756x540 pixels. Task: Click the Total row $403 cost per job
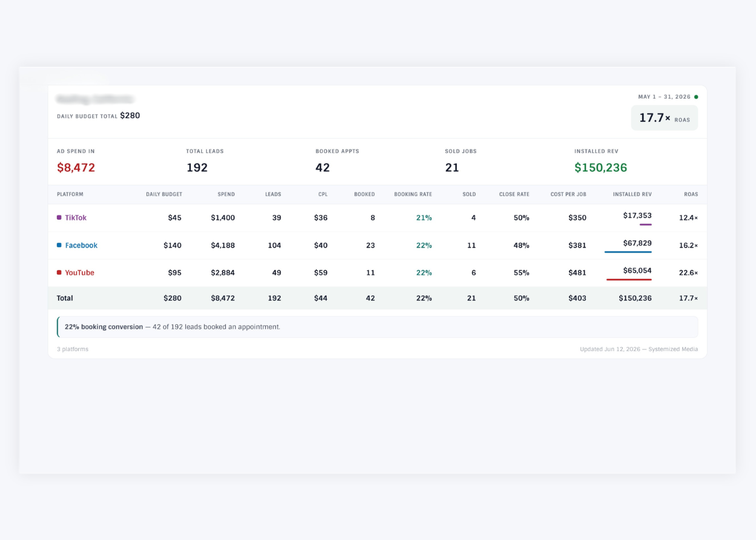click(x=577, y=298)
